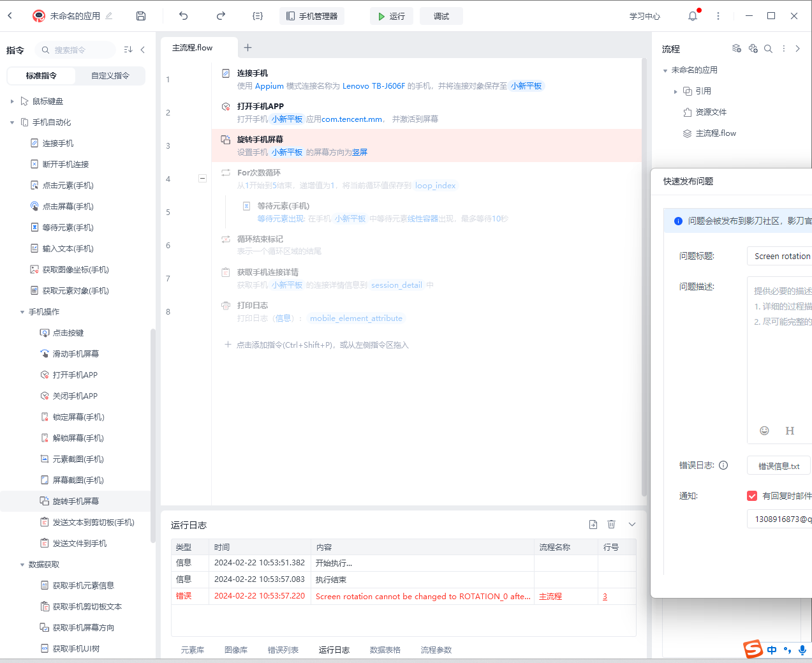Switch to the 自定义指令 tab
The image size is (812, 663).
pos(110,76)
